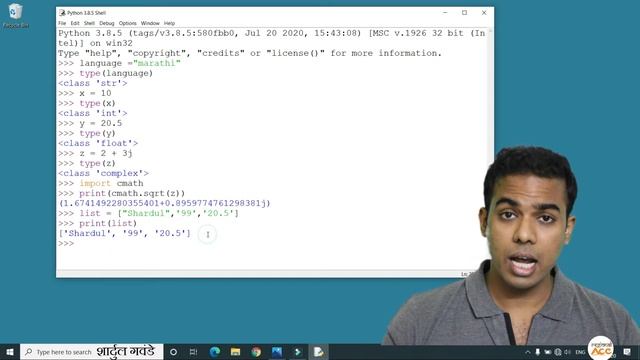The height and width of the screenshot is (360, 640).
Task: Open the Options menu
Action: click(128, 23)
